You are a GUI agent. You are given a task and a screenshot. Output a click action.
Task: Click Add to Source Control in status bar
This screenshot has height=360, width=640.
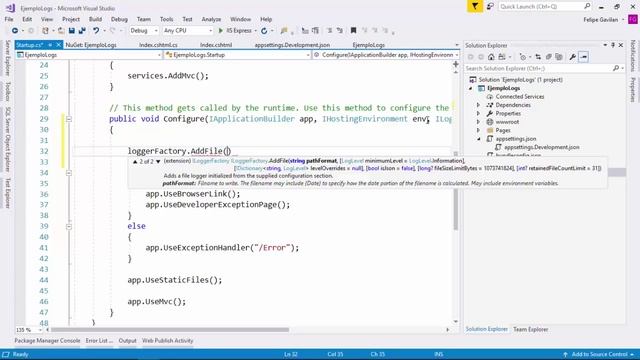(x=599, y=354)
